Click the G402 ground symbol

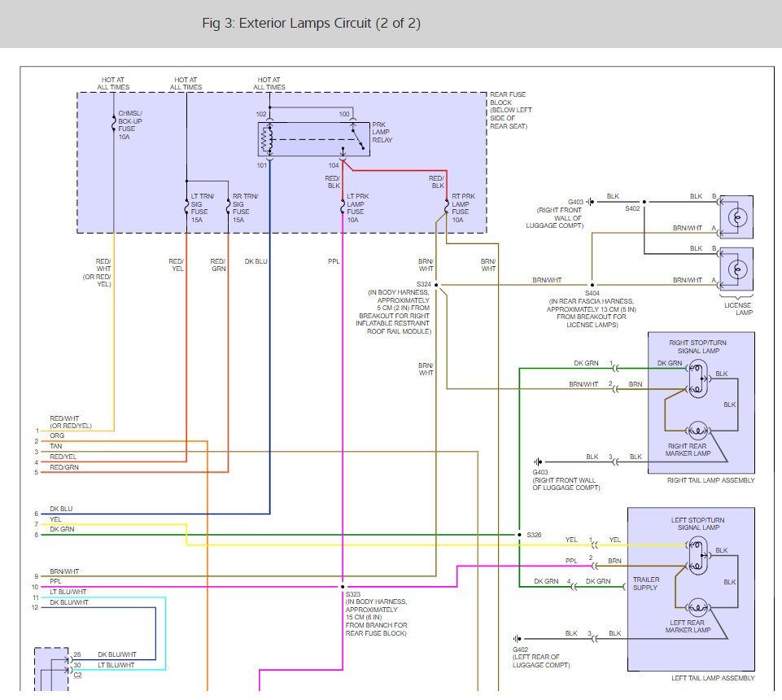point(518,639)
